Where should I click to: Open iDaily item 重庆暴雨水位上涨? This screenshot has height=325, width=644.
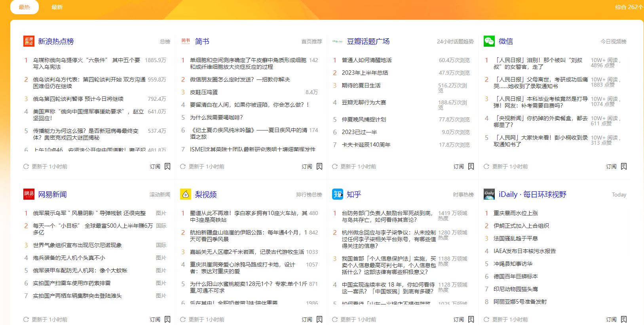[516, 213]
